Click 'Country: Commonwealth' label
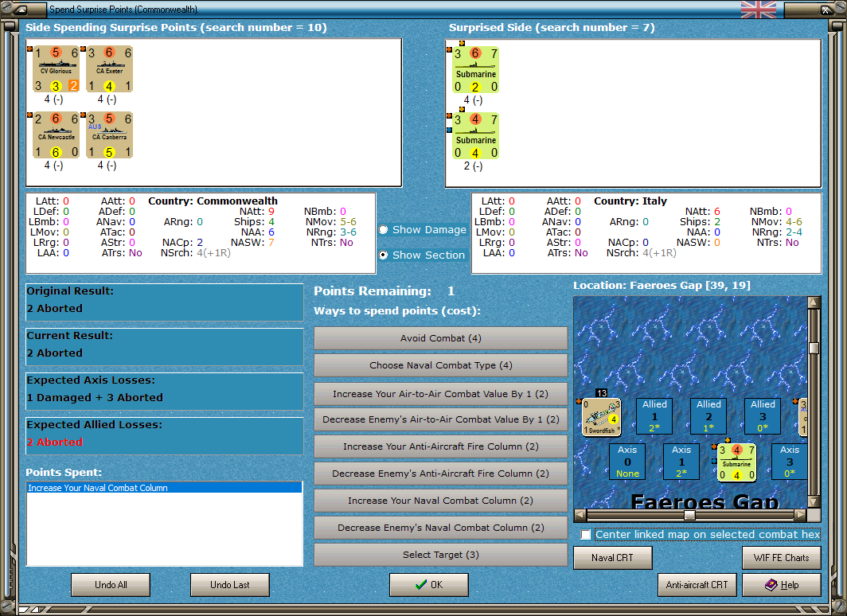The image size is (847, 616). click(213, 201)
